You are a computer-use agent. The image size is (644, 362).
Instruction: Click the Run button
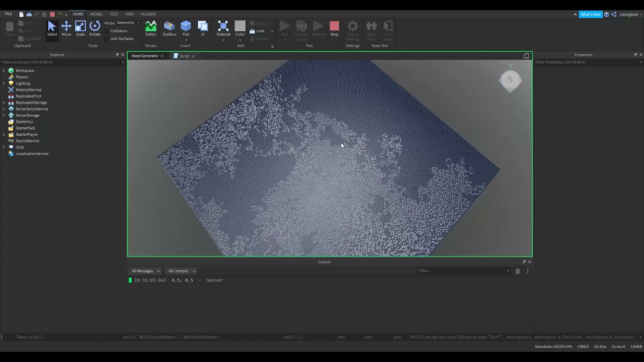click(x=285, y=29)
